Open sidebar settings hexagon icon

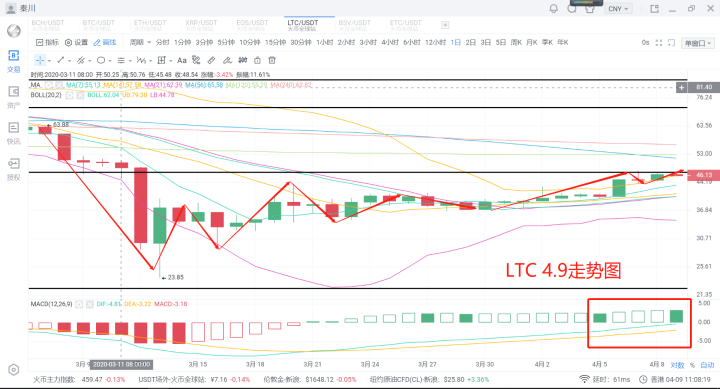[x=13, y=370]
